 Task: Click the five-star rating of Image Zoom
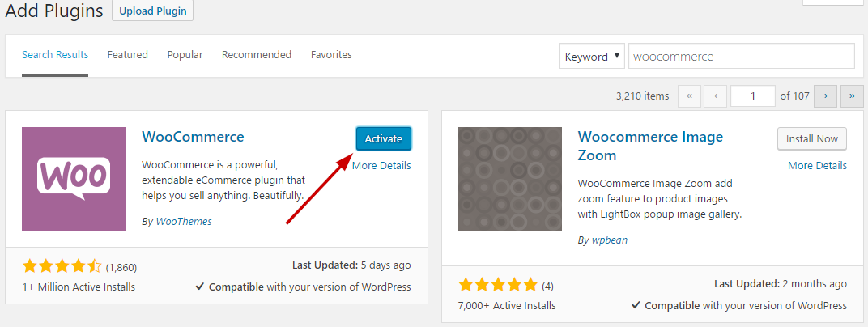pyautogui.click(x=498, y=286)
